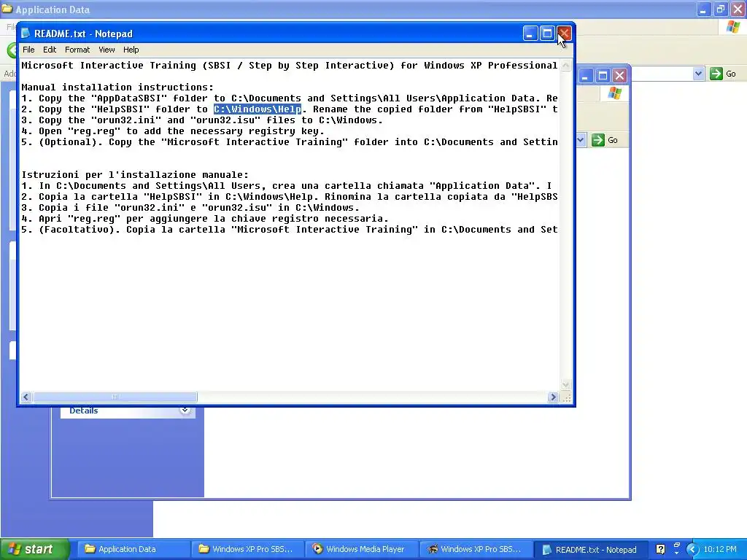Maximize the README.txt Notepad window
The height and width of the screenshot is (560, 747).
click(547, 34)
